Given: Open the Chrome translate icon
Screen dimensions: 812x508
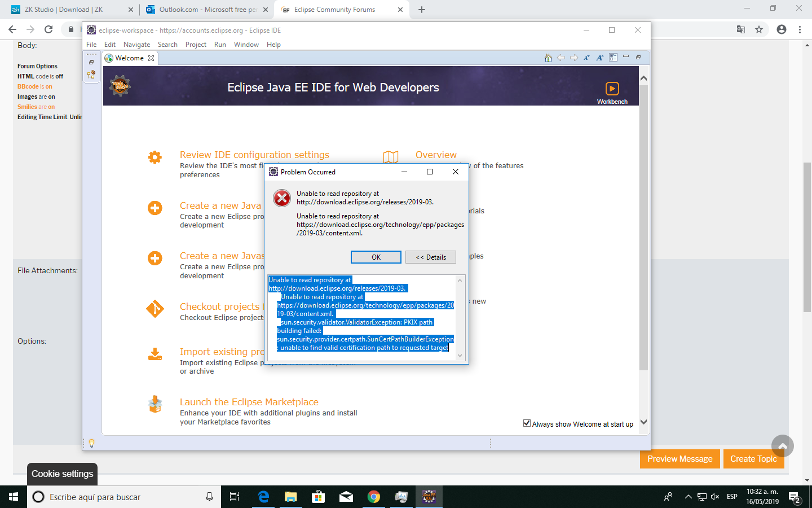Looking at the screenshot, I should 741,29.
